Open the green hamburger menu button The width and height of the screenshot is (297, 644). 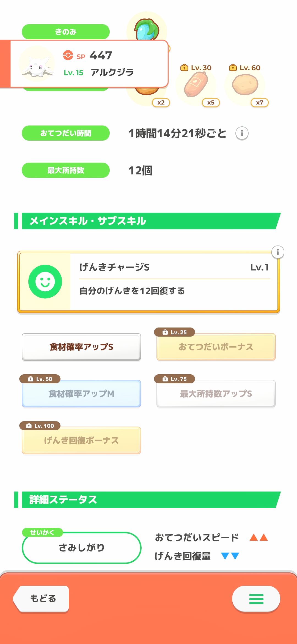(x=256, y=599)
